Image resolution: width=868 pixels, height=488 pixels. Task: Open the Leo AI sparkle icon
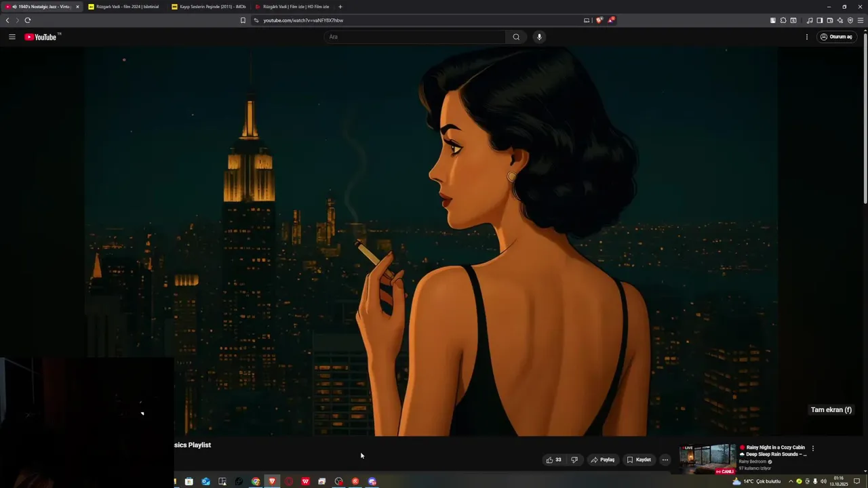click(840, 20)
